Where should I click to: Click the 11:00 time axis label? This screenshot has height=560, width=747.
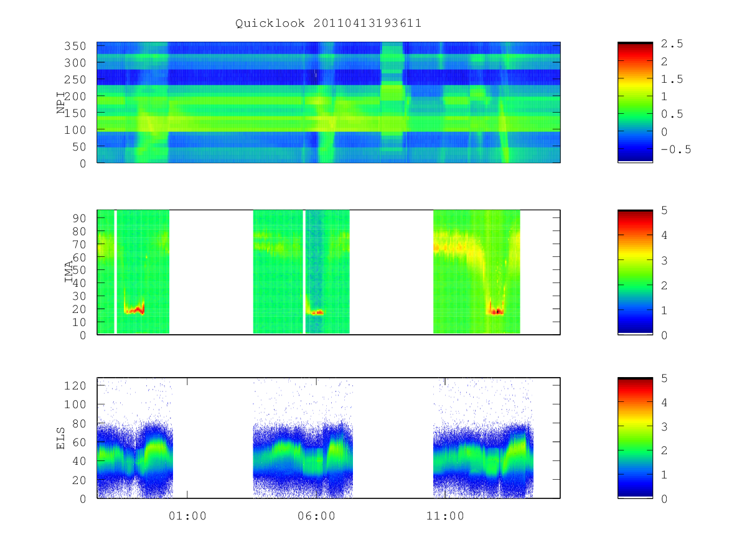coord(445,516)
